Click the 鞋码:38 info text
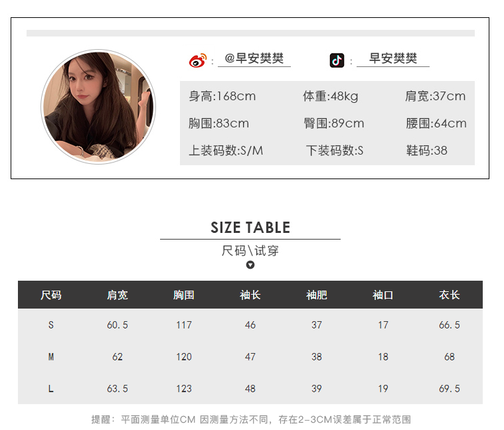 (426, 150)
